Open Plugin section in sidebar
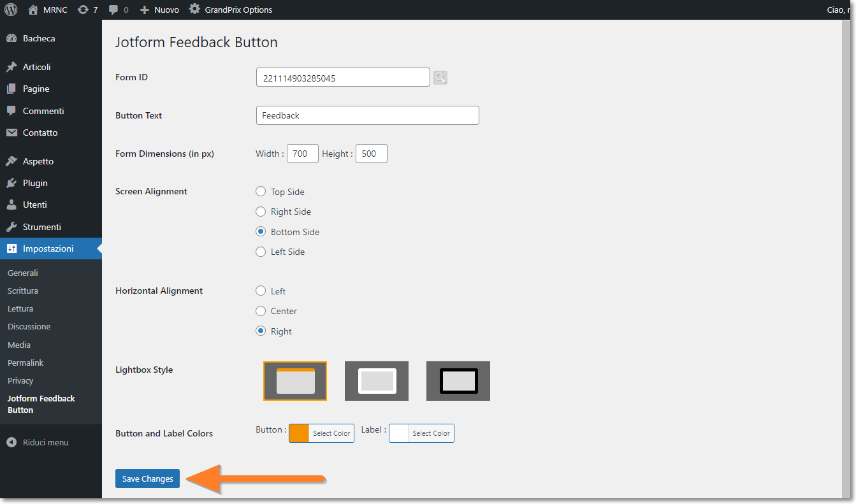Screen dimensions: 856x504 [35, 183]
